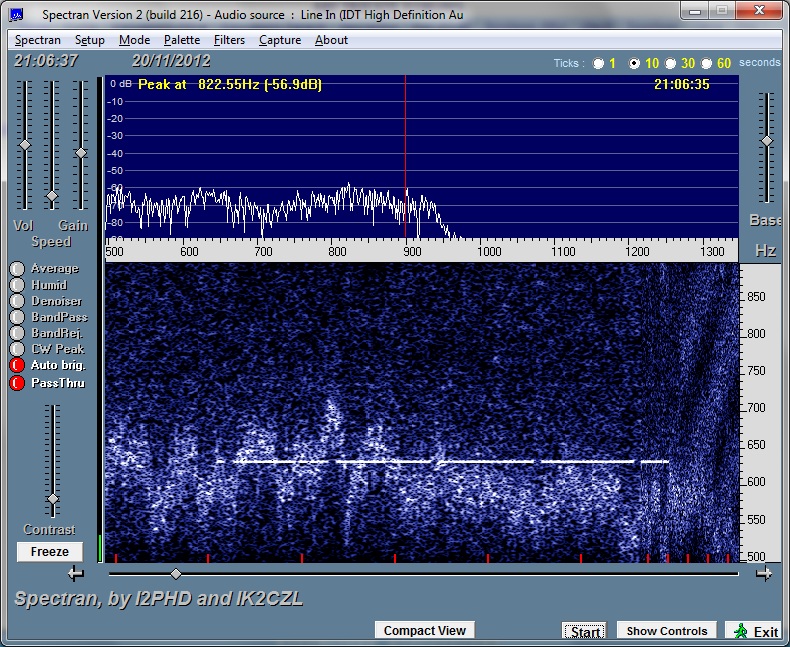Viewport: 790px width, 647px height.
Task: Enable the Denoiser option
Action: (x=17, y=301)
